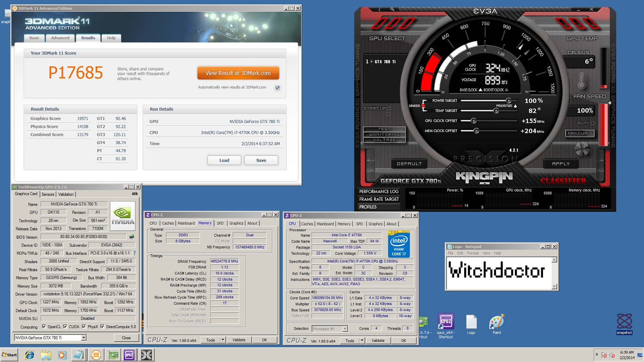The height and width of the screenshot is (362, 644).
Task: Open the Paint desktop shortcut
Action: (x=496, y=324)
